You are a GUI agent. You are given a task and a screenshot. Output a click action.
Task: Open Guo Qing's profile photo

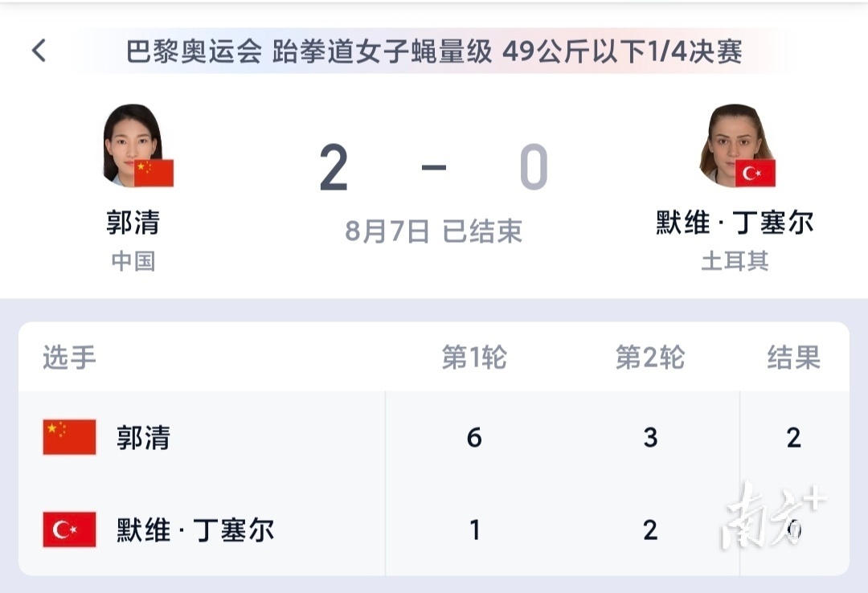[x=131, y=143]
